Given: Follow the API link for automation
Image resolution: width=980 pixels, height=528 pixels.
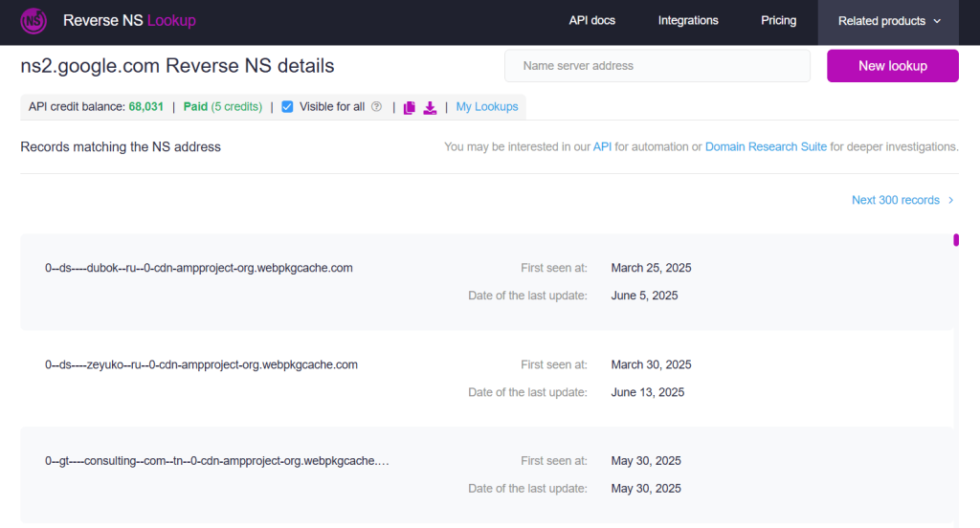Looking at the screenshot, I should coord(602,147).
